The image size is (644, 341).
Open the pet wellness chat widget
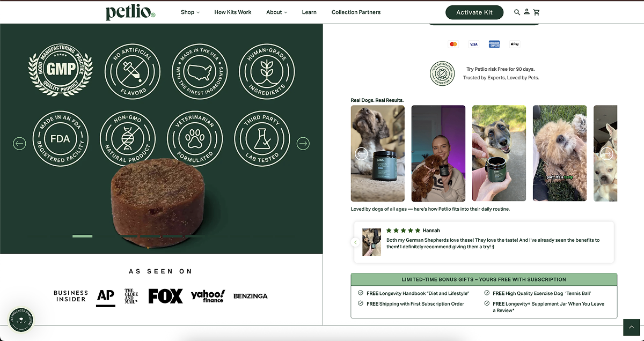point(21,320)
